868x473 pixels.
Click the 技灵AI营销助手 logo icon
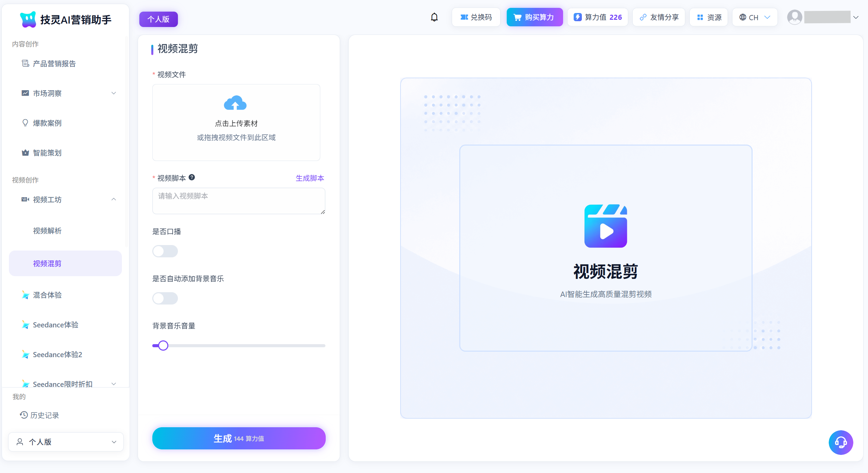[28, 19]
